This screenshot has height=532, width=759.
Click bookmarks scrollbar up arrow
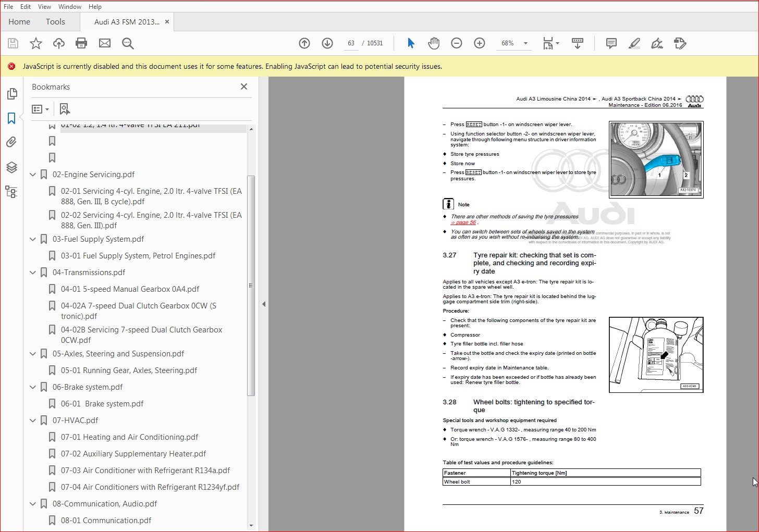[x=251, y=129]
